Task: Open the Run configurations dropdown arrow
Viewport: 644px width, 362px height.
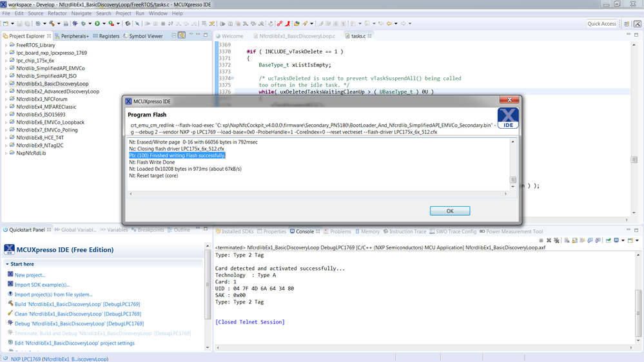Action: [104, 24]
